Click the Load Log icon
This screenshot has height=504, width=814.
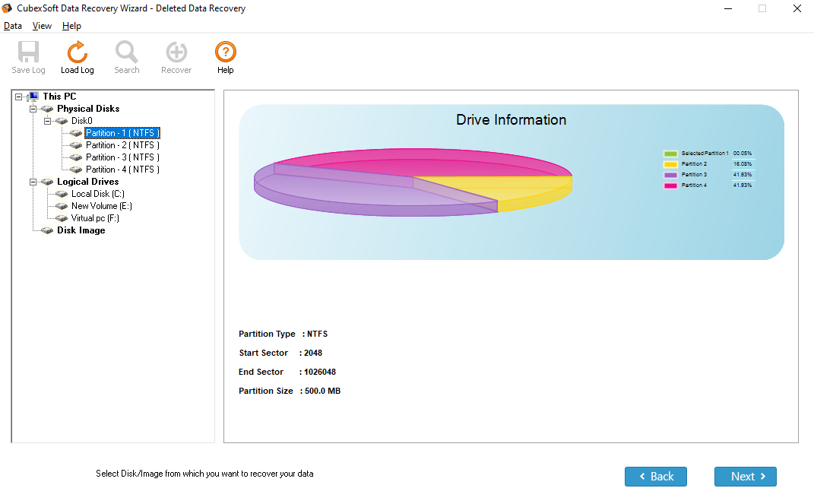(77, 52)
